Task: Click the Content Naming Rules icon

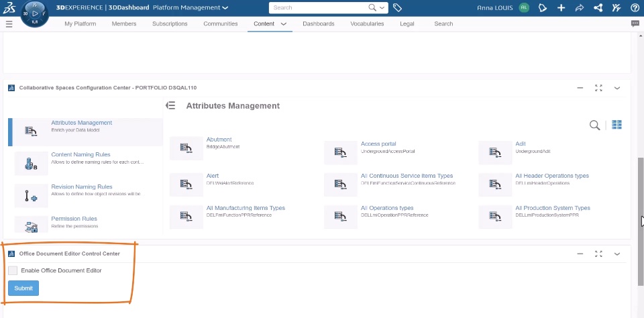Action: tap(32, 164)
